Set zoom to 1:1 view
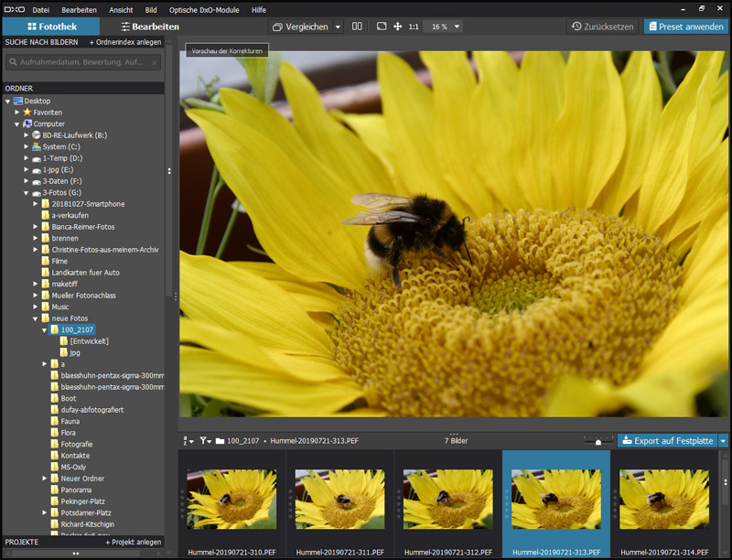 [x=414, y=27]
